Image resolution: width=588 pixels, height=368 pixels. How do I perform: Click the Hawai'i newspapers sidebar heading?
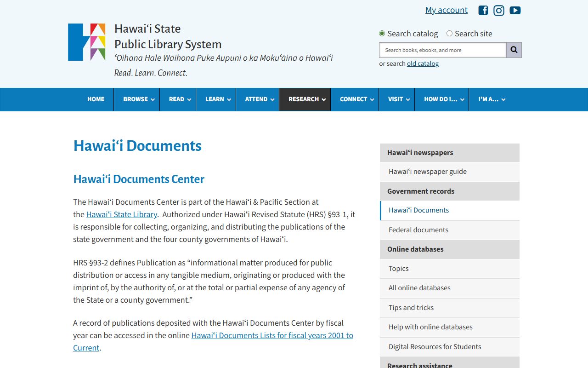450,153
